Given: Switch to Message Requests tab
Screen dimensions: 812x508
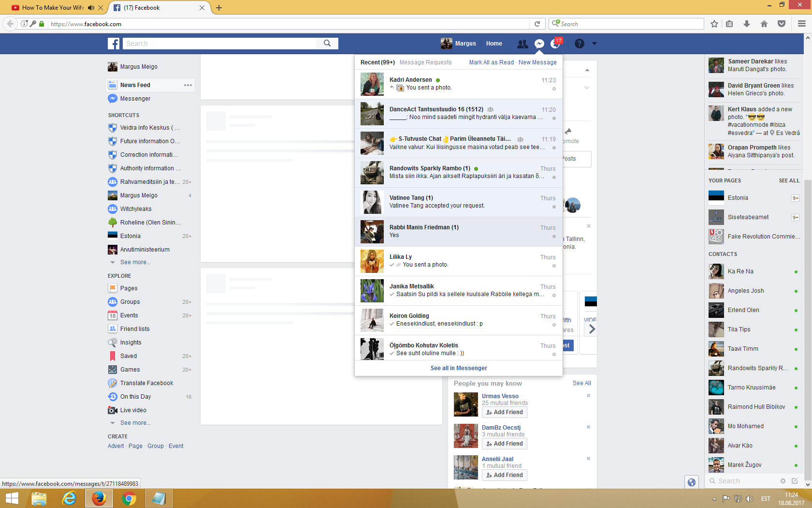Looking at the screenshot, I should click(x=425, y=62).
